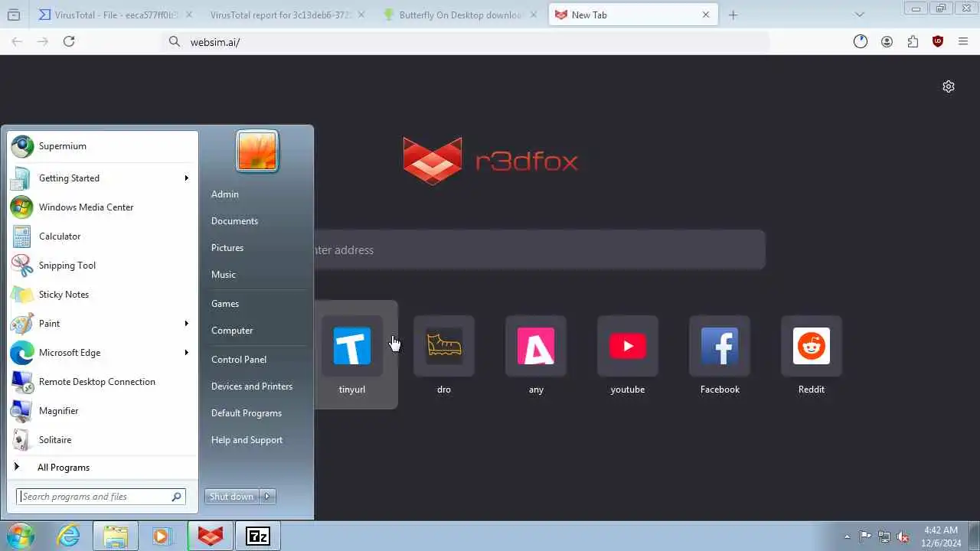
Task: Expand Getting Started submenu arrow
Action: coord(187,178)
